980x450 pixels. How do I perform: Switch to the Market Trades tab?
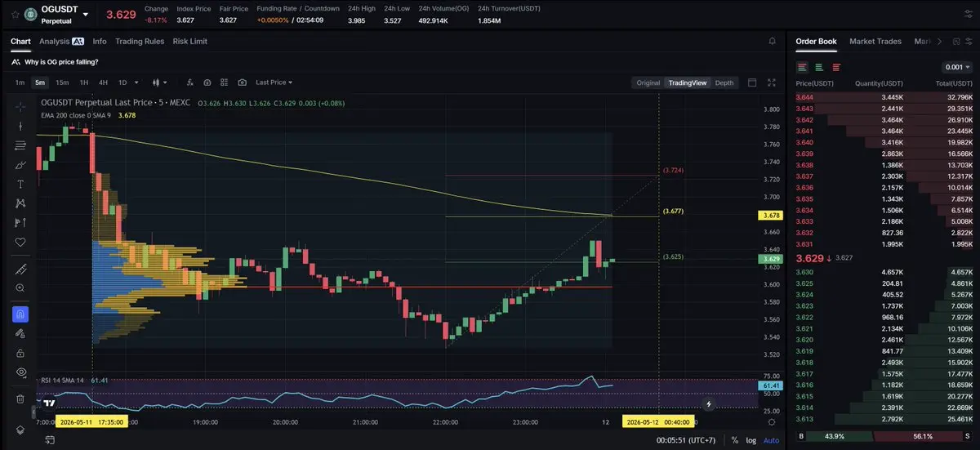[876, 41]
